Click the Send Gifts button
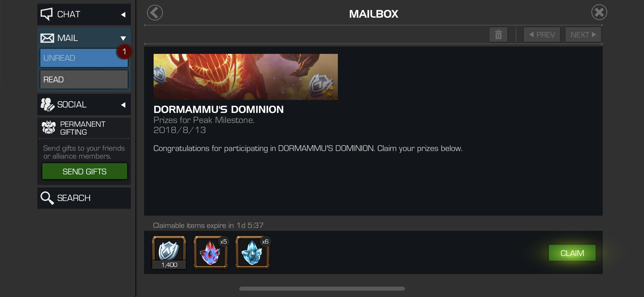 pos(85,171)
